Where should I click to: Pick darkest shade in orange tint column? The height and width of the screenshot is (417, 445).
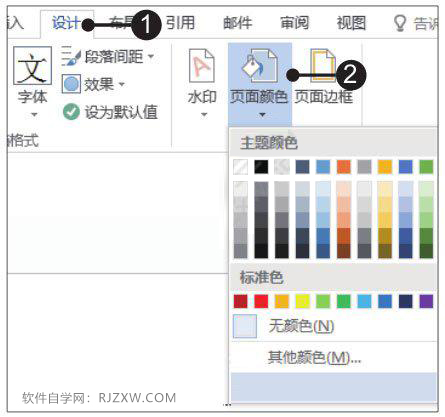click(344, 251)
